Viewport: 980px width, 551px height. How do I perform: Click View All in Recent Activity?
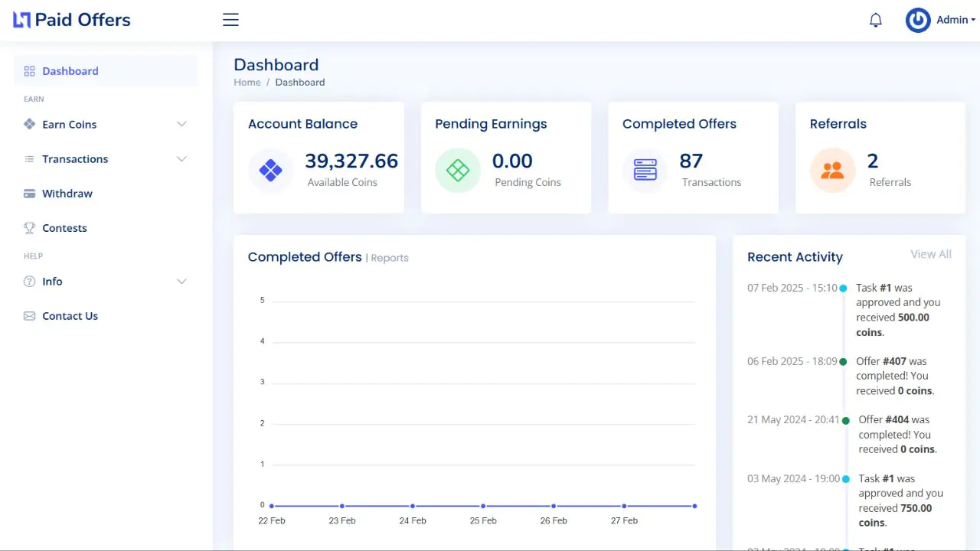[x=930, y=254]
